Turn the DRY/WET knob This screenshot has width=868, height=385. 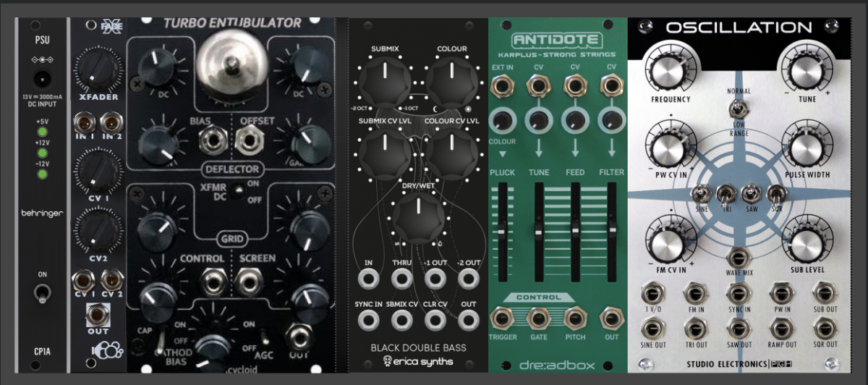[419, 218]
